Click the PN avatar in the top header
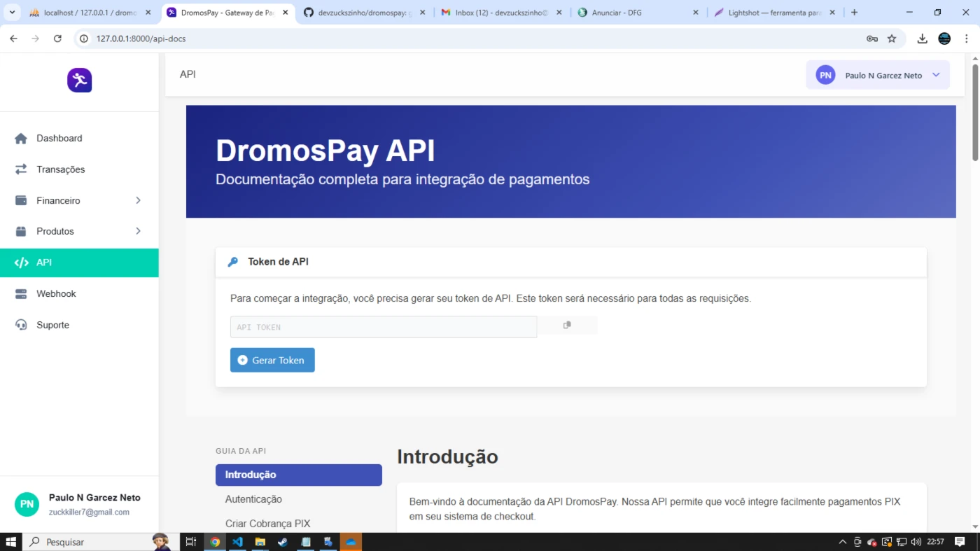 pyautogui.click(x=826, y=76)
